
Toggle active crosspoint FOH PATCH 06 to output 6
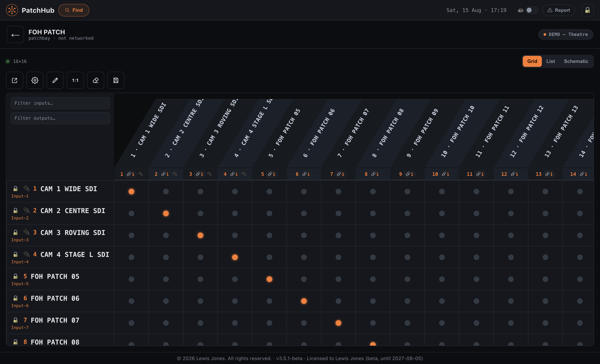(x=304, y=301)
